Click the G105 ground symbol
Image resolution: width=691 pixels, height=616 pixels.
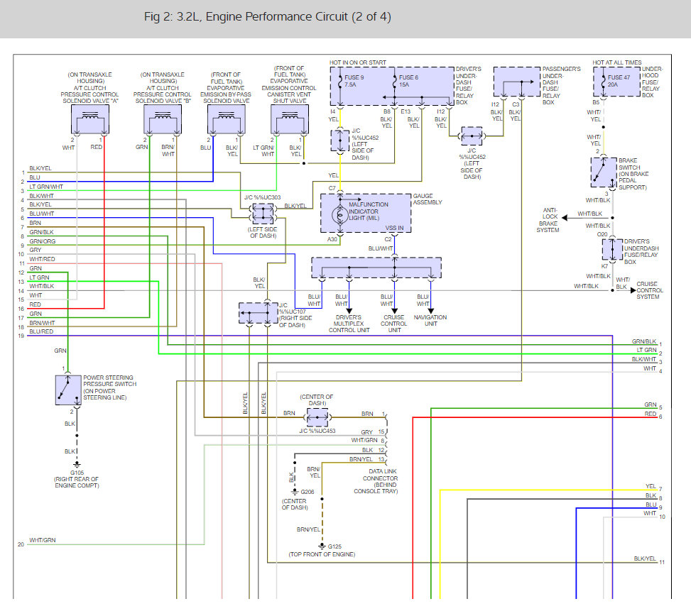(x=77, y=464)
